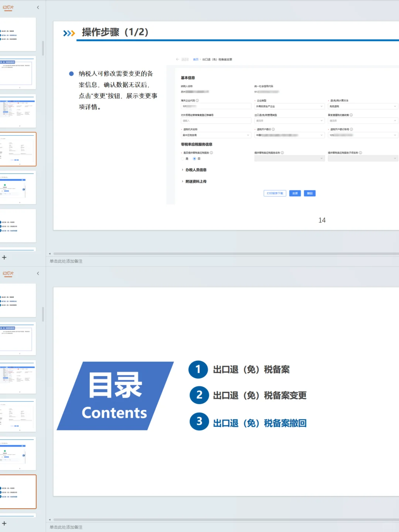399x532 pixels.
Task: Select the 是 radio button
Action: point(183,159)
